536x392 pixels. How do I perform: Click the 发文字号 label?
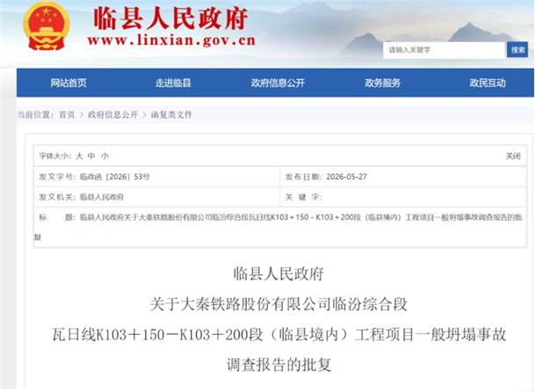click(58, 177)
